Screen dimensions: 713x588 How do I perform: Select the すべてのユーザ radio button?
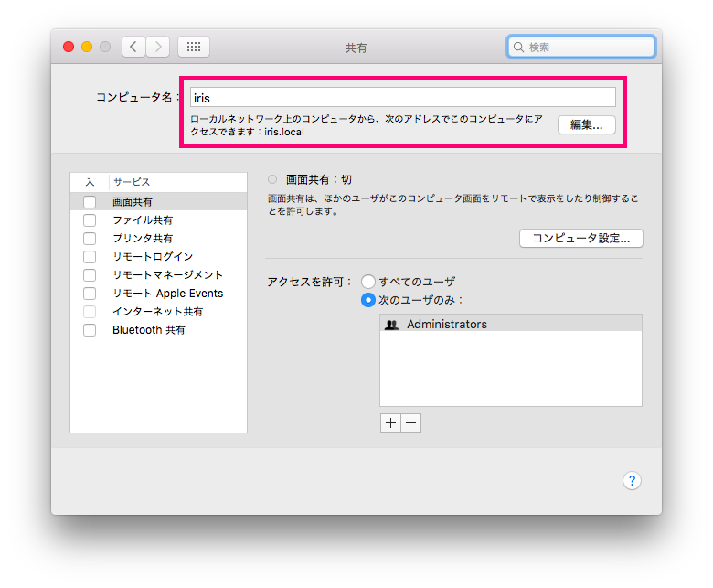tap(368, 282)
